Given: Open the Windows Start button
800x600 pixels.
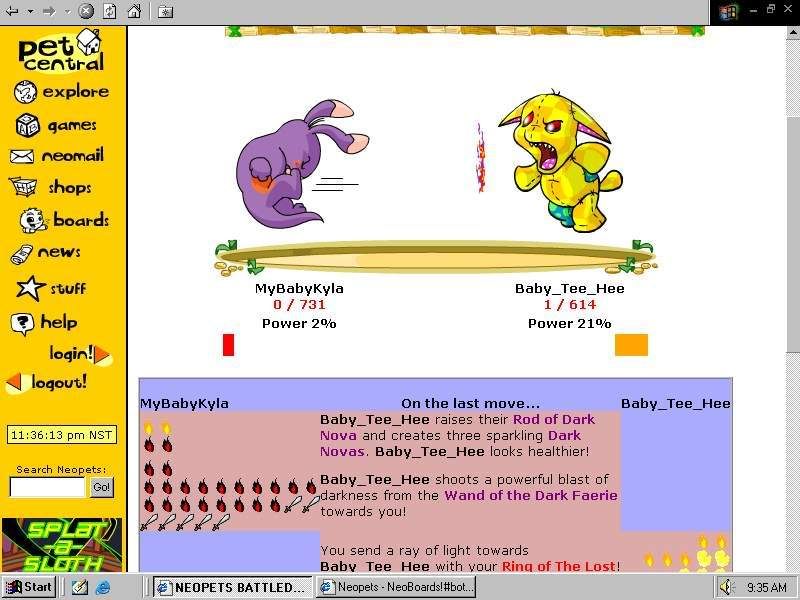Looking at the screenshot, I should [x=30, y=587].
